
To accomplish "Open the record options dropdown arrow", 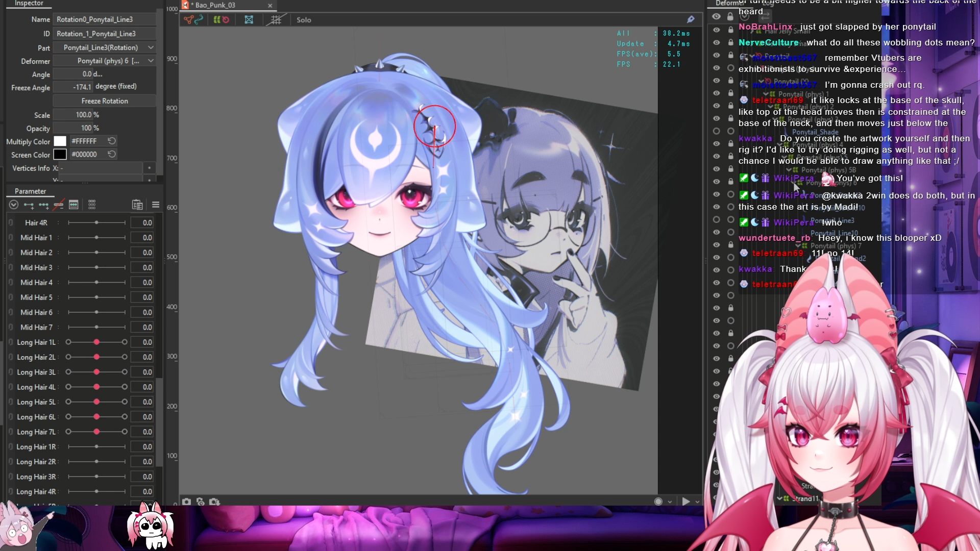I will [670, 502].
